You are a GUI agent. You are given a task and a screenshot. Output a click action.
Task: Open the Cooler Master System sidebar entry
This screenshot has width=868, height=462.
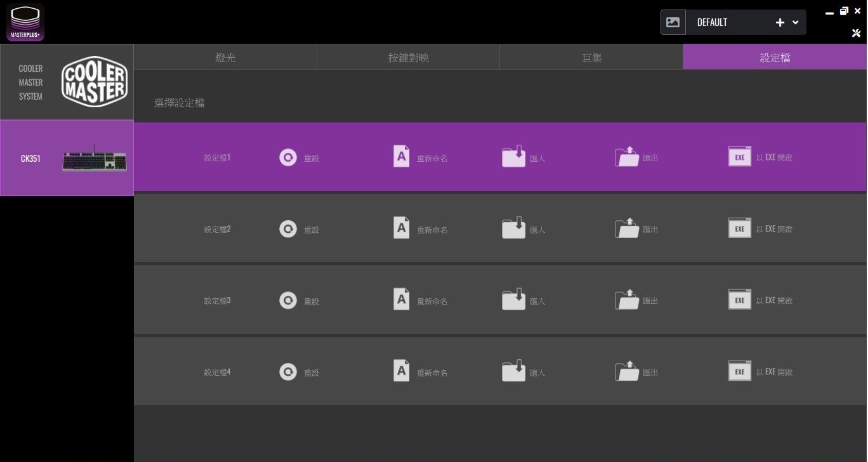67,82
